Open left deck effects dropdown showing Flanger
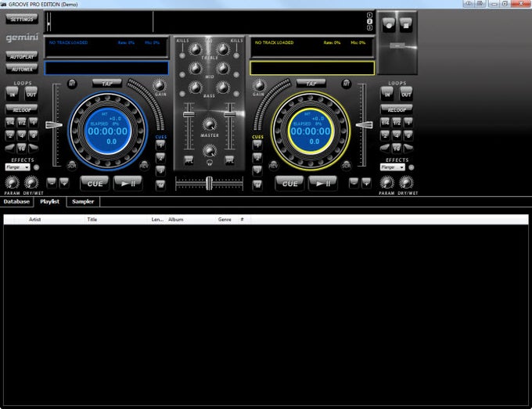This screenshot has width=532, height=409. coord(18,167)
